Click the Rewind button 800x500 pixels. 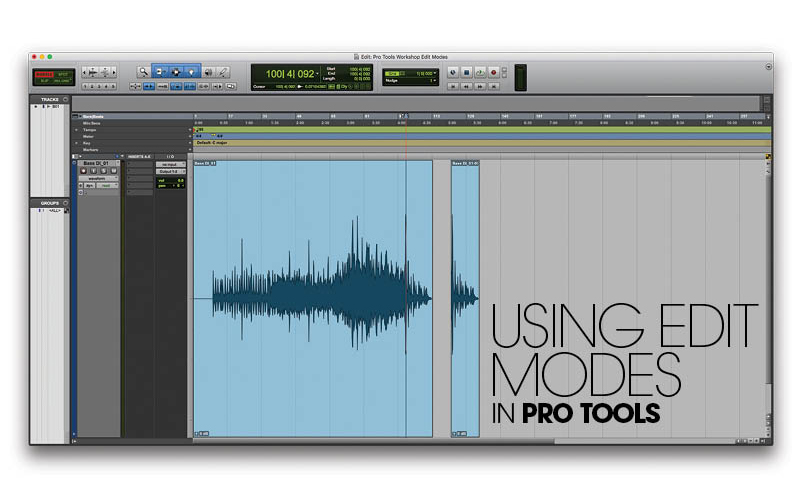click(466, 86)
